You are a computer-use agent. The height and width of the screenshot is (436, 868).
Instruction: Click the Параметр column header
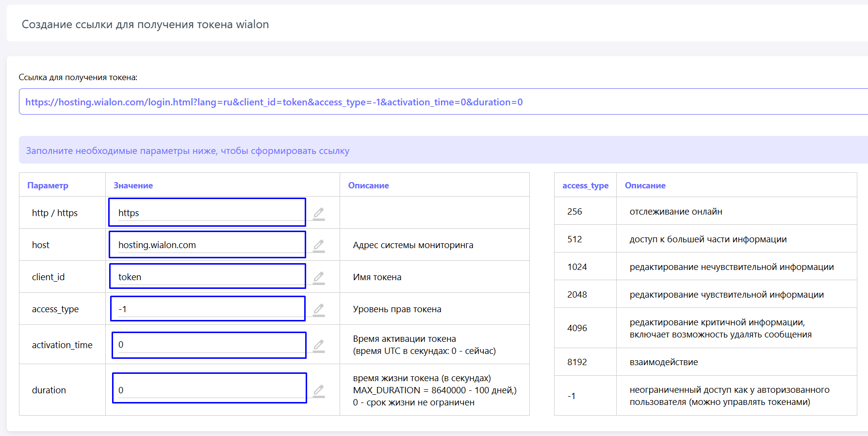tap(48, 185)
